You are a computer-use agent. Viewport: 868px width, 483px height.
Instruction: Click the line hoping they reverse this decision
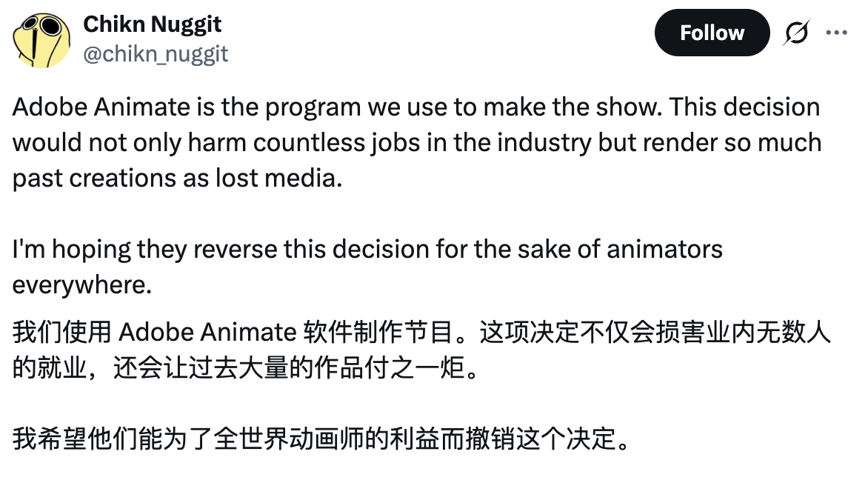(367, 249)
